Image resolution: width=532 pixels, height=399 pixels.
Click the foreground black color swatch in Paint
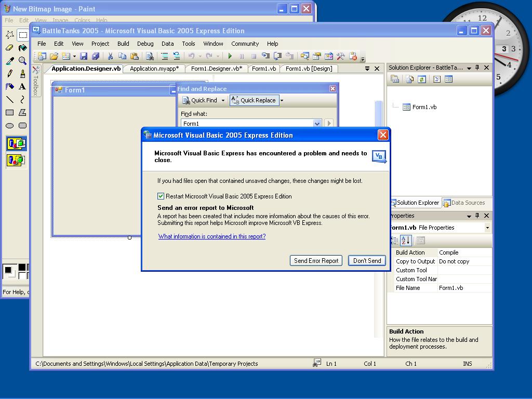8,270
